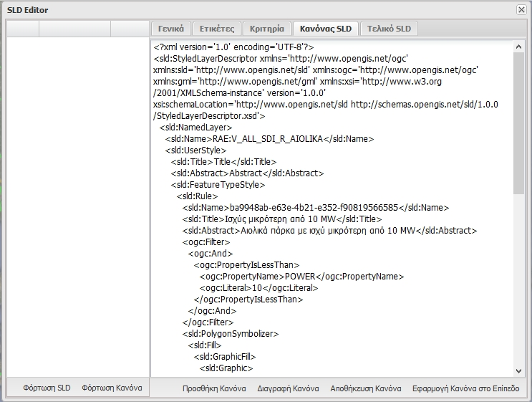Click the scrollbar down arrow in XML editor
532x402 pixels.
(x=519, y=370)
